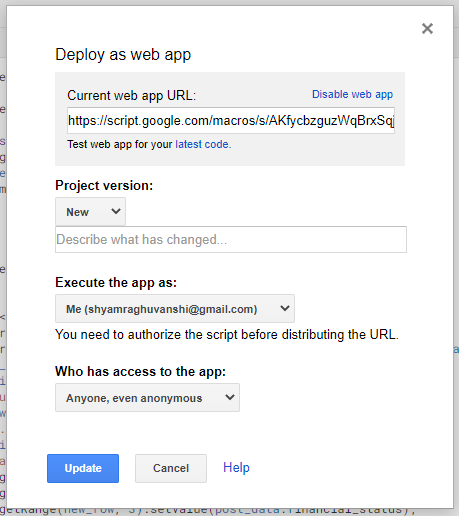Close the Deploy as web app dialog

click(x=427, y=29)
